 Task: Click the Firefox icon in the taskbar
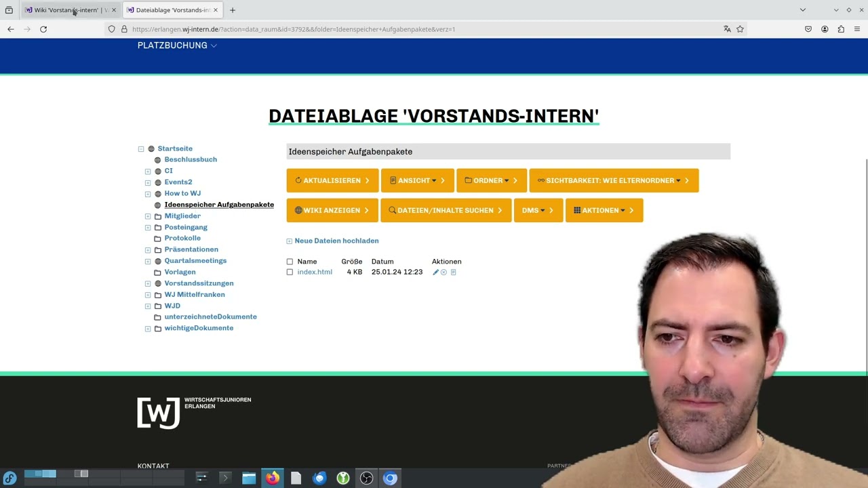[x=273, y=479]
